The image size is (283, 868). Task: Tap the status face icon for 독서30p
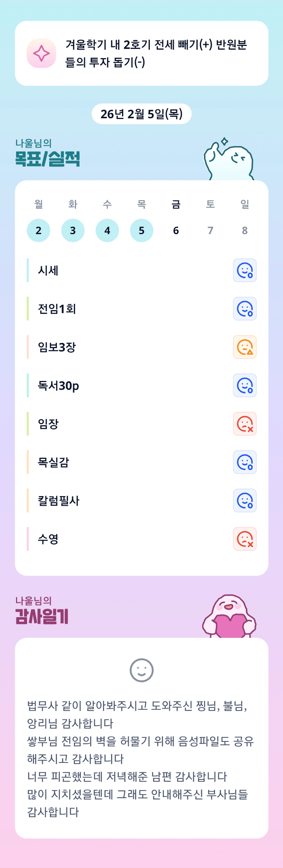(245, 386)
